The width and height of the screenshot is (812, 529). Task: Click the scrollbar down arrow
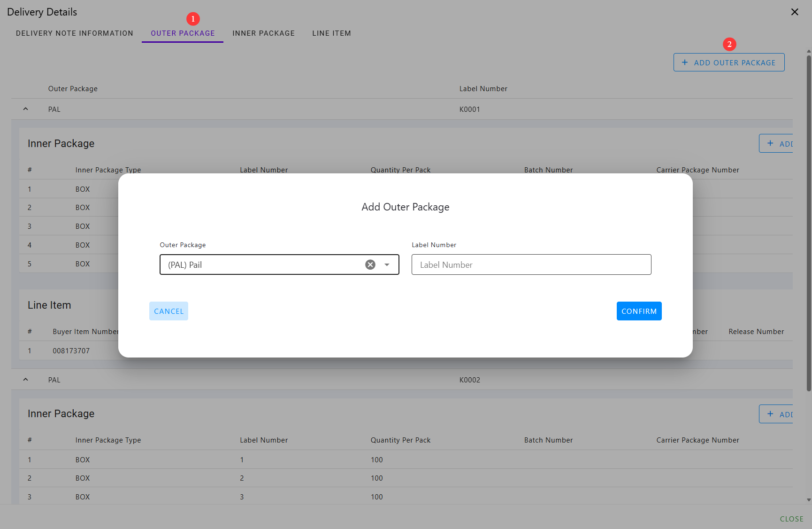point(808,500)
